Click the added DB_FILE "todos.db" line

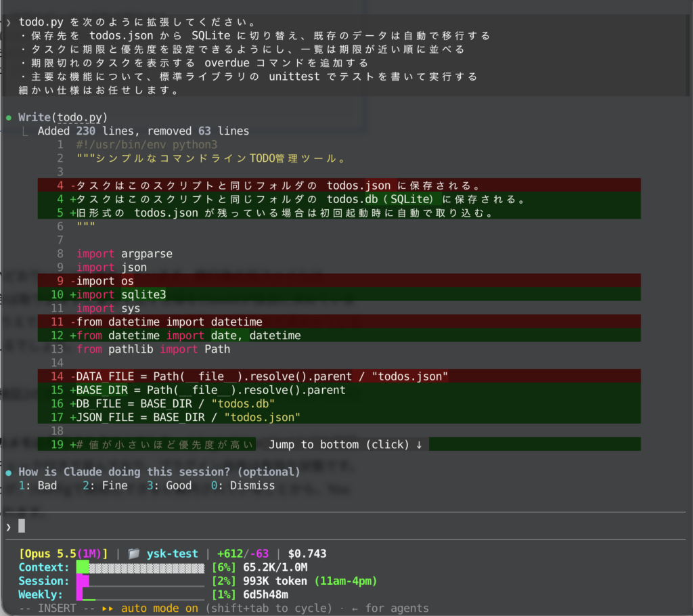(339, 403)
